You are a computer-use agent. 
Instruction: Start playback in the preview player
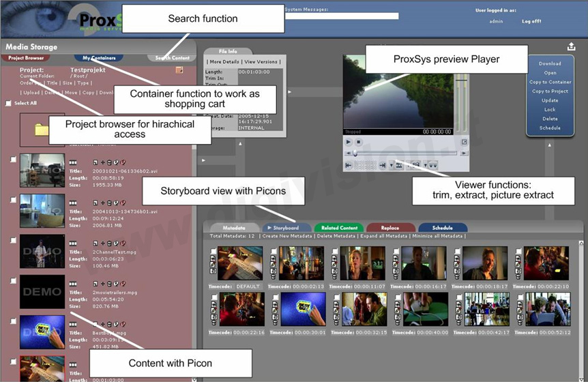[x=349, y=142]
